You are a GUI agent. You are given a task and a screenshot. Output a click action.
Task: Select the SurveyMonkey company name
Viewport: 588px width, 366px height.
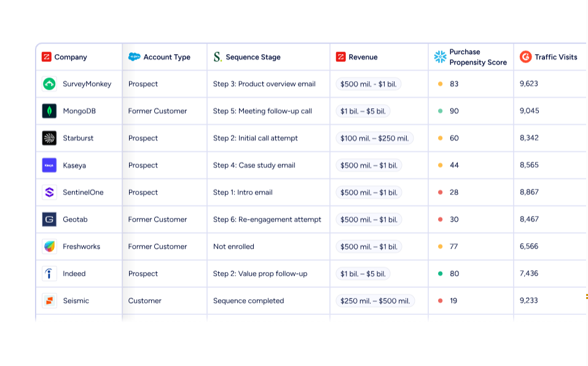tap(87, 84)
